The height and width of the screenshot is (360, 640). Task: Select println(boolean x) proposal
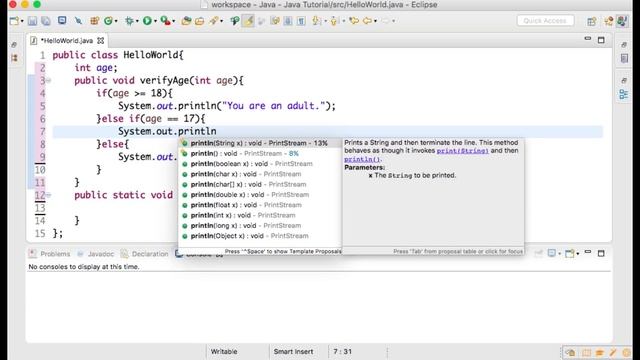(260, 164)
